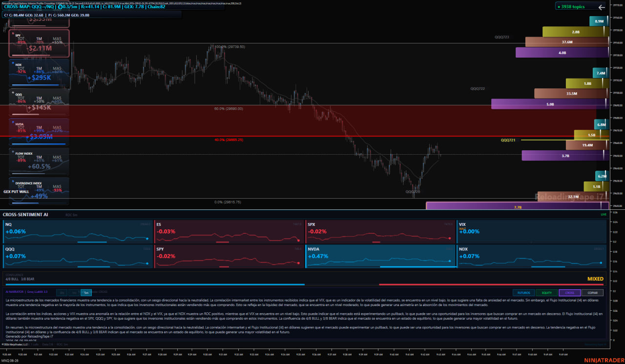
Task: Click the 1.1B yellow volume bar
Action: [596, 186]
